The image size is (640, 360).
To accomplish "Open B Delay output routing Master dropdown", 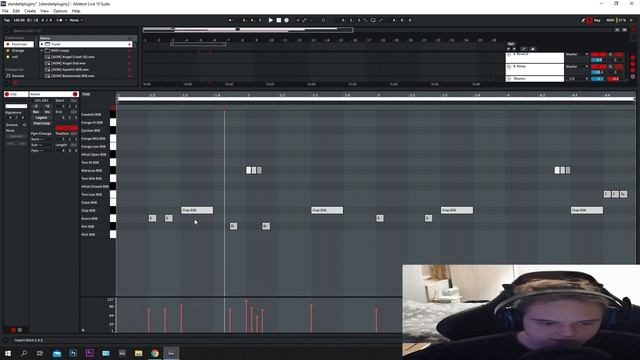I will tap(577, 67).
